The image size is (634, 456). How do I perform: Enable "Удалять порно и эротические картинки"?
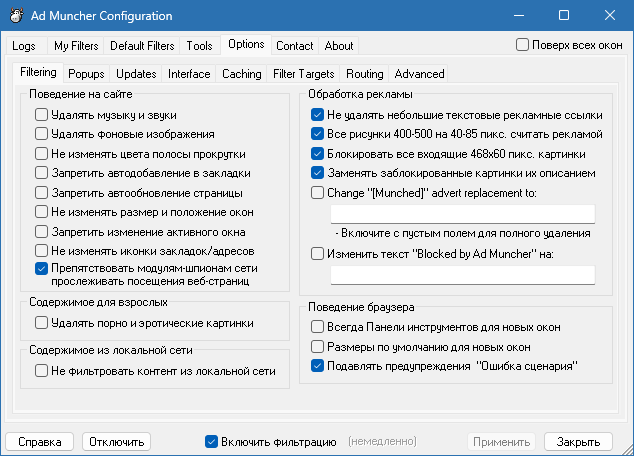point(41,323)
